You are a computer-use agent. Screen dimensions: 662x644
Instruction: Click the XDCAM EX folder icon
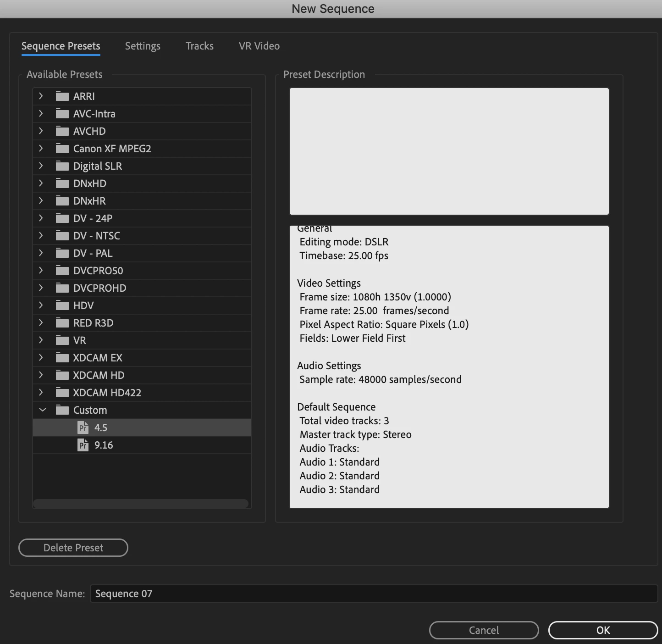pyautogui.click(x=62, y=358)
